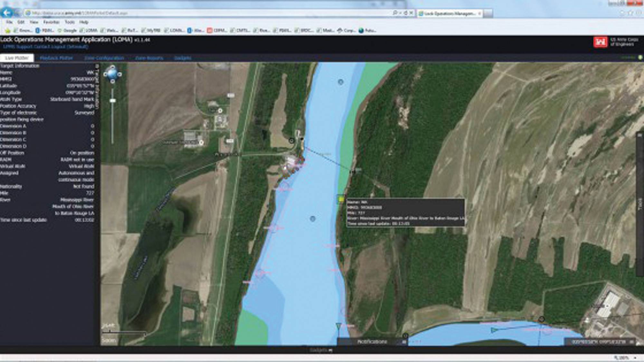The width and height of the screenshot is (644, 362).
Task: Open the Edit menu
Action: click(x=21, y=22)
